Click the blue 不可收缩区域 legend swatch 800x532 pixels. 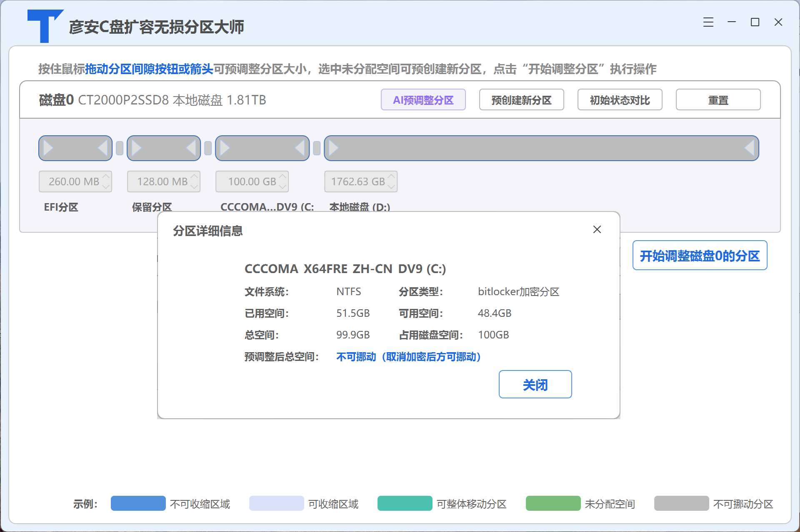tap(138, 503)
